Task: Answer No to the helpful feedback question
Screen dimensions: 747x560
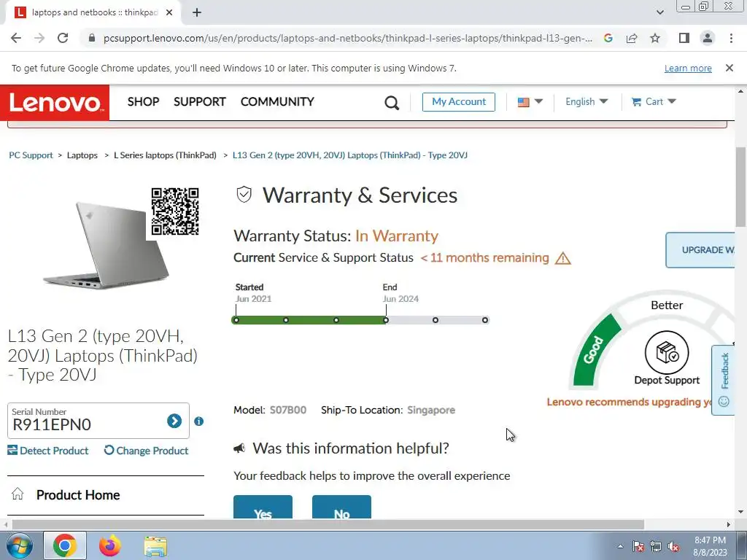Action: click(341, 507)
